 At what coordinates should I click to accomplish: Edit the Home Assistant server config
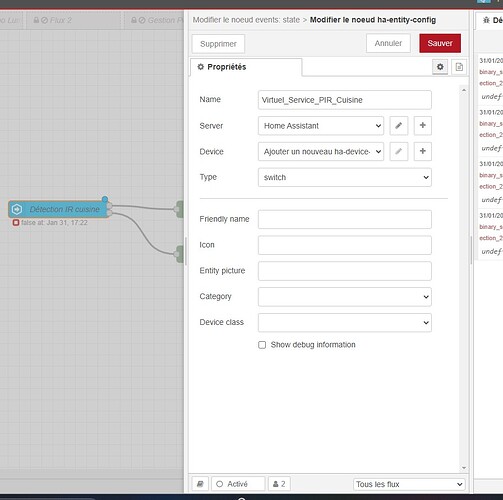399,126
